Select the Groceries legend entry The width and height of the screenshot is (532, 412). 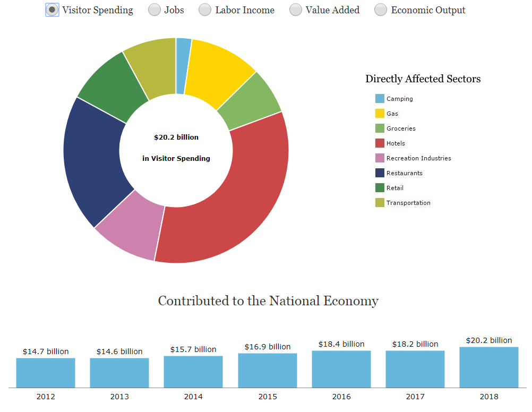tap(401, 128)
